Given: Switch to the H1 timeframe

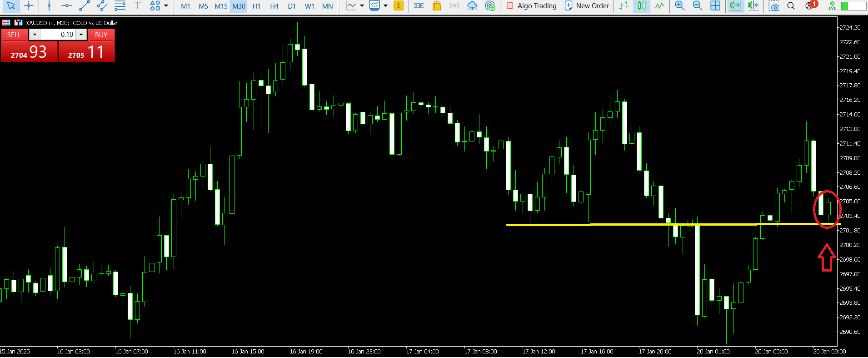Looking at the screenshot, I should [256, 6].
